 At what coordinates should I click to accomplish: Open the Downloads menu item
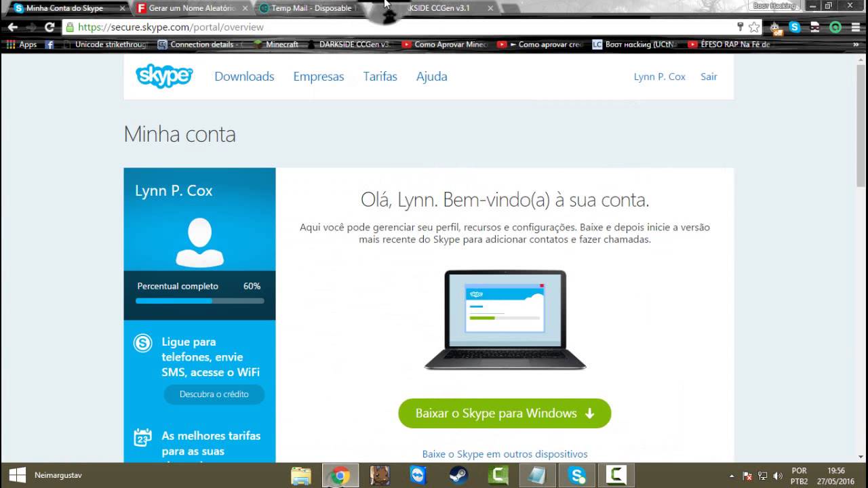(x=244, y=77)
